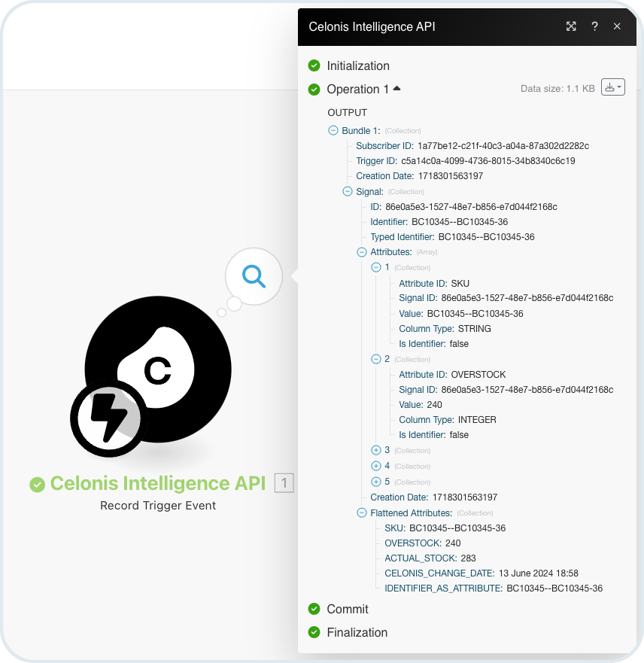Expand attribute collection 3

click(x=376, y=450)
